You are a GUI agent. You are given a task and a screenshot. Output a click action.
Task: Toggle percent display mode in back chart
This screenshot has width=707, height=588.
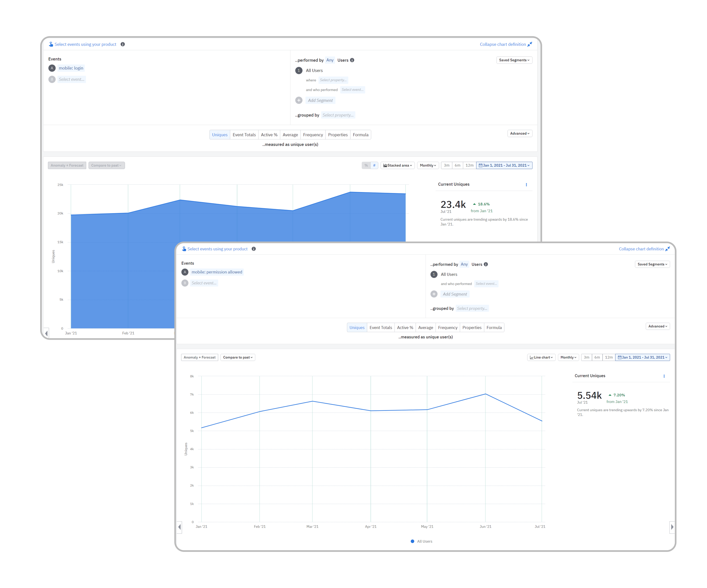366,165
